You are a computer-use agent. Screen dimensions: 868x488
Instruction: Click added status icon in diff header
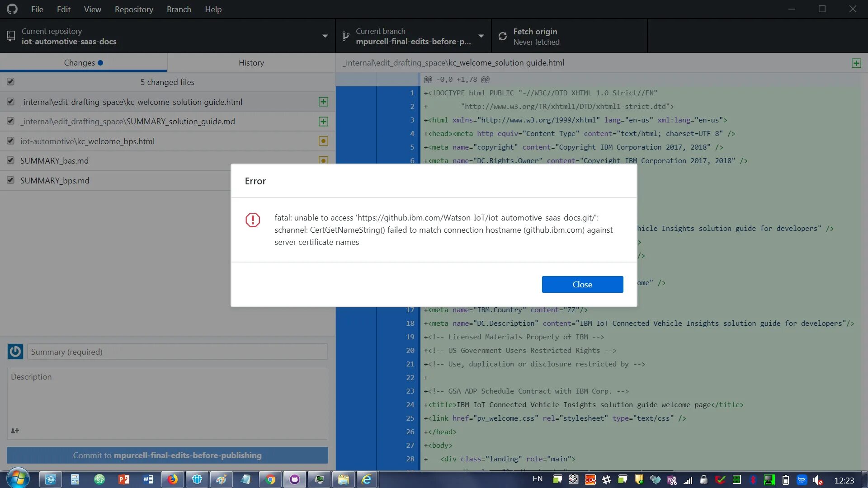pyautogui.click(x=856, y=63)
